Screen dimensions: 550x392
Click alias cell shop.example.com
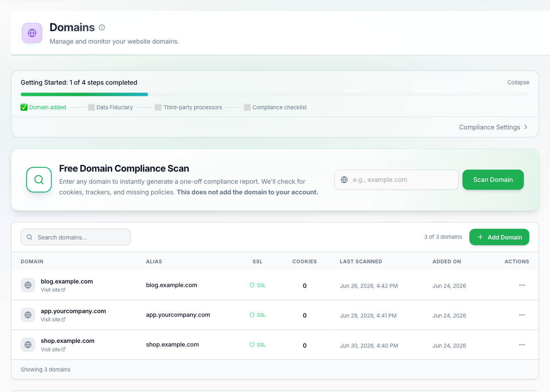pos(172,344)
